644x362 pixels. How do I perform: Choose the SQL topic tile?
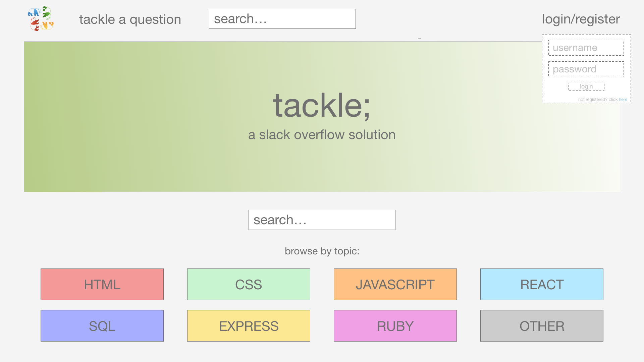click(x=102, y=326)
